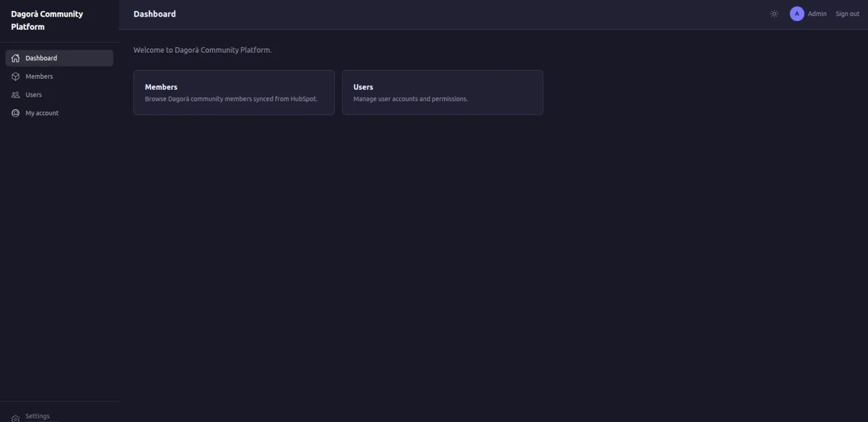Click the purple 'A' avatar circle
Image resolution: width=868 pixels, height=422 pixels.
click(x=797, y=14)
